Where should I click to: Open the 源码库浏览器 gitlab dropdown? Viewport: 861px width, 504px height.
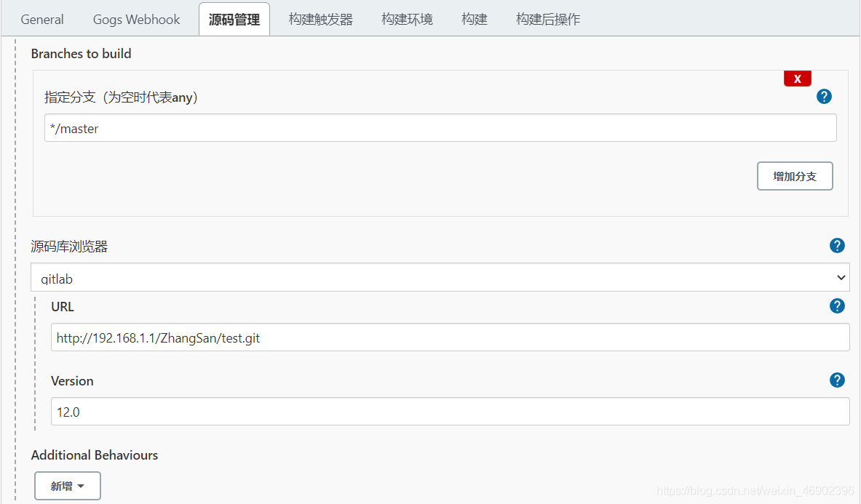[x=440, y=278]
